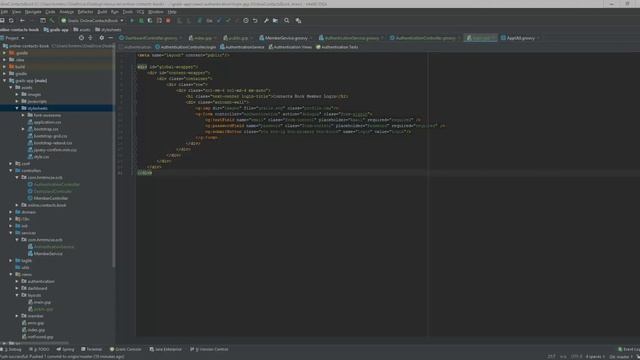Click the Revert/undo arrow icon
This screenshot has width=640, height=360.
(255, 20)
